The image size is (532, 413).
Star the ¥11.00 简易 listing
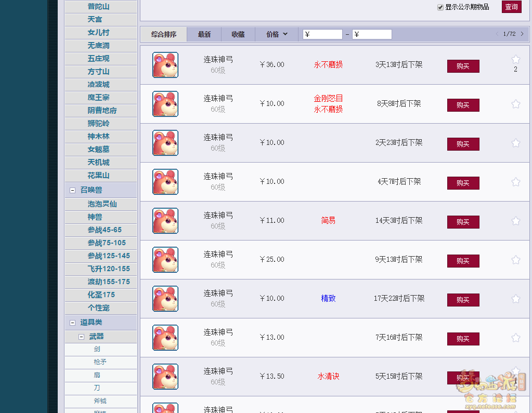[x=516, y=221]
